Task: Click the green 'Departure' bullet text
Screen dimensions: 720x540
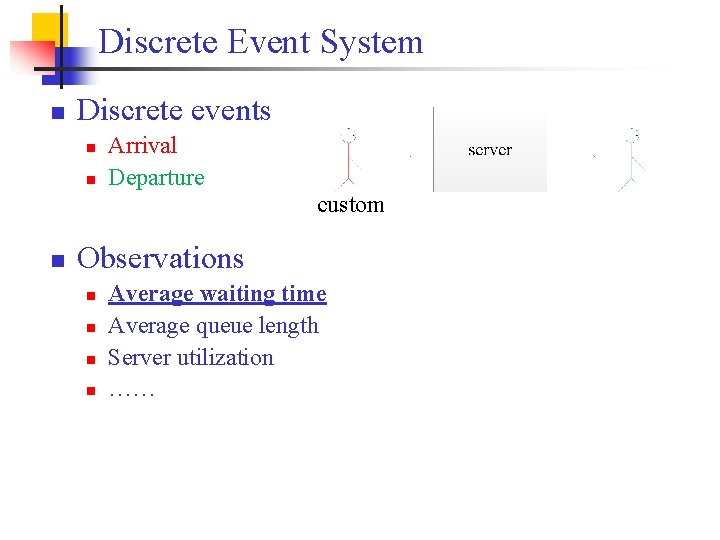Action: (x=156, y=178)
